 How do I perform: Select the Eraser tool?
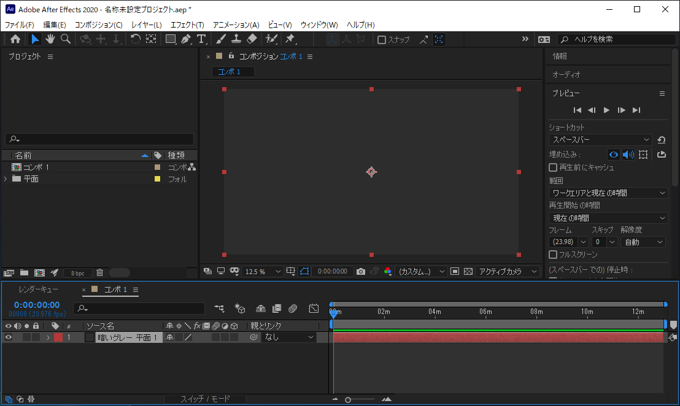[x=252, y=39]
